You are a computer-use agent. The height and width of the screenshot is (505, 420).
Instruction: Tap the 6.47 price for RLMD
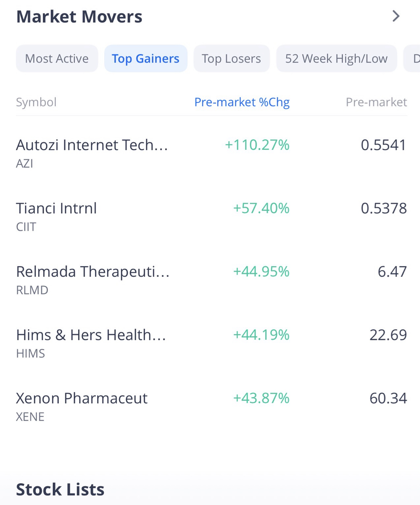(x=392, y=271)
